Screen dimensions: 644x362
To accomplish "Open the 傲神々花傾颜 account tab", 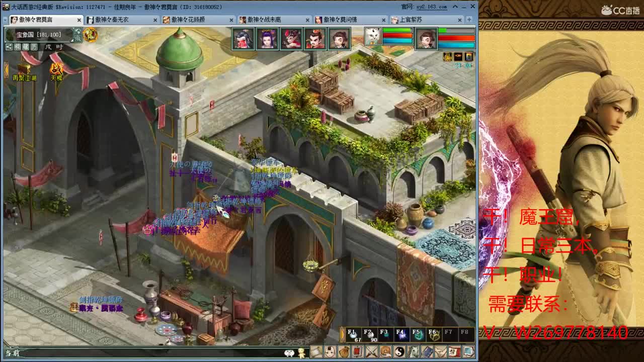I will pyautogui.click(x=198, y=20).
